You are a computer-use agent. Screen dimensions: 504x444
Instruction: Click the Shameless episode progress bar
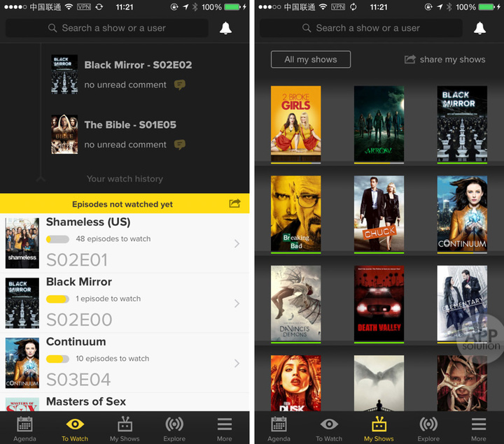tap(57, 239)
